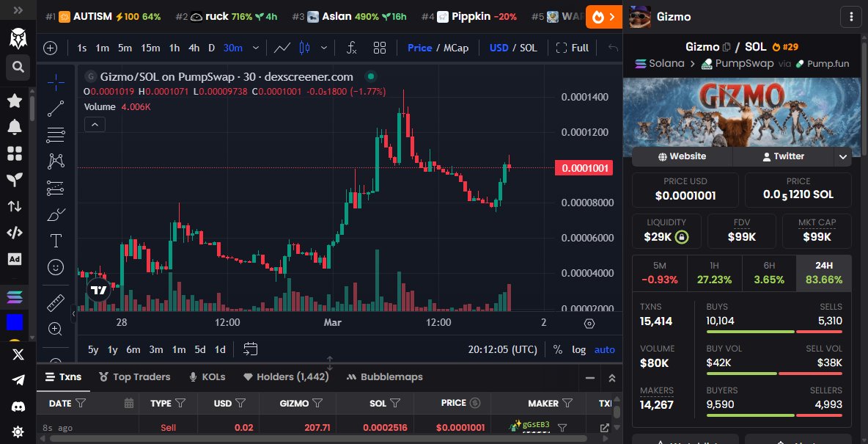Viewport: 868px width, 444px height.
Task: Select the Txns tab
Action: click(63, 377)
